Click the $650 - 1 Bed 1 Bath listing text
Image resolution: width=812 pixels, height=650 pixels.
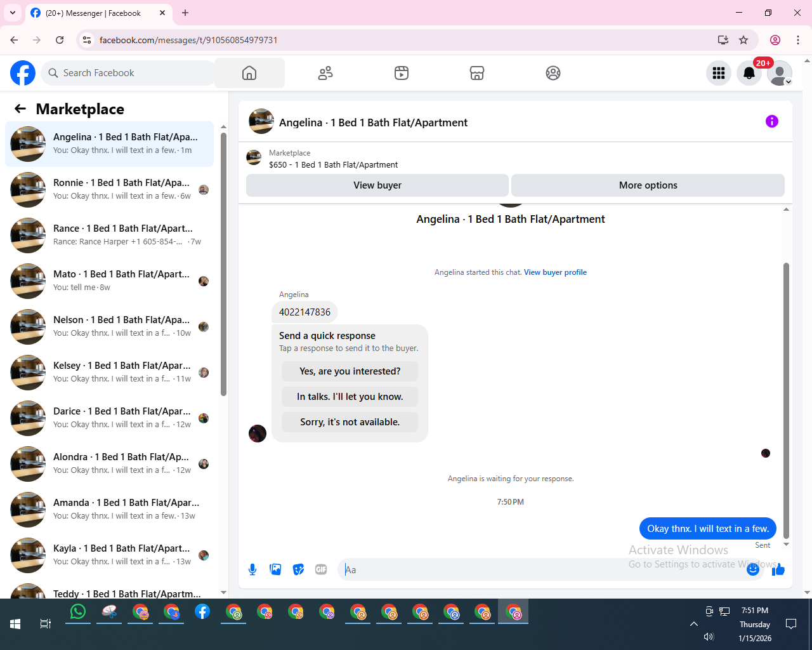click(334, 164)
